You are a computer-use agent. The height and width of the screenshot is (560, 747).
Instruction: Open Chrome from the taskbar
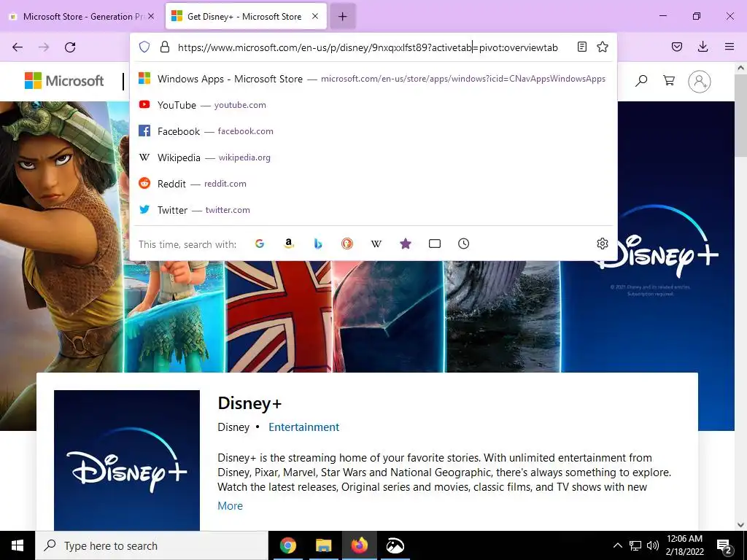click(287, 545)
